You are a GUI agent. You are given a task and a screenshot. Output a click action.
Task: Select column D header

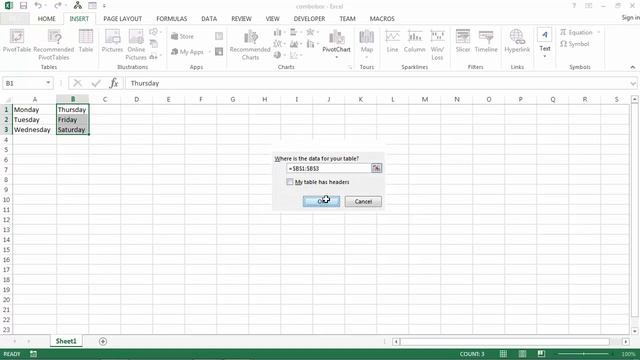tap(136, 99)
